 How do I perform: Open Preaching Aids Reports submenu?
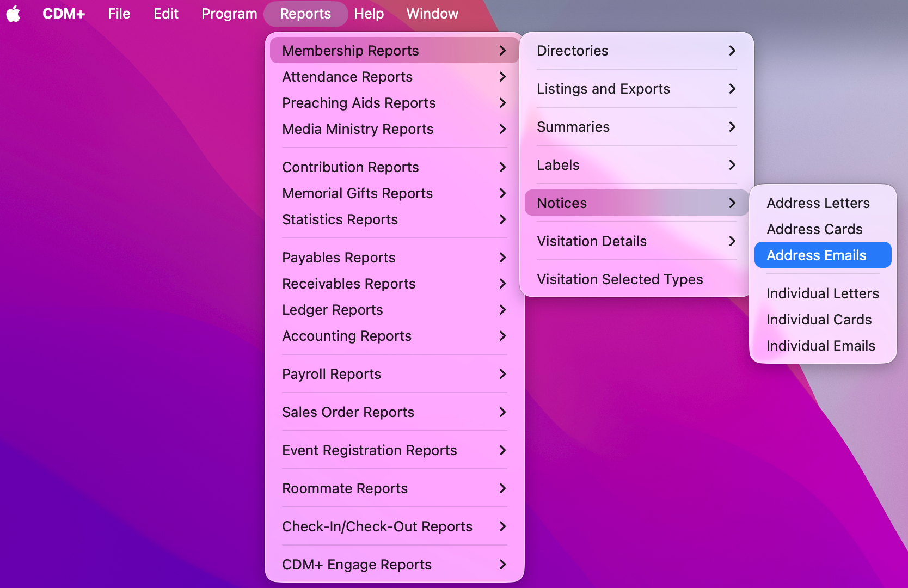point(395,103)
